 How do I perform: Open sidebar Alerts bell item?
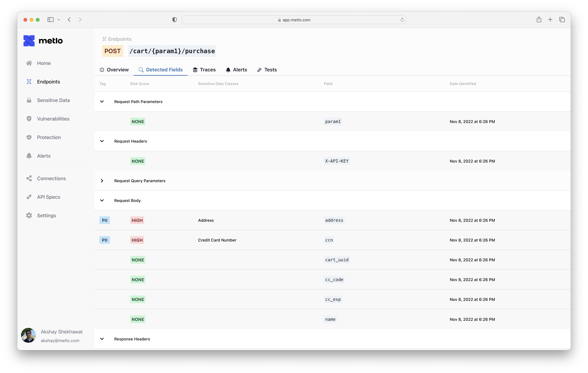(x=44, y=156)
